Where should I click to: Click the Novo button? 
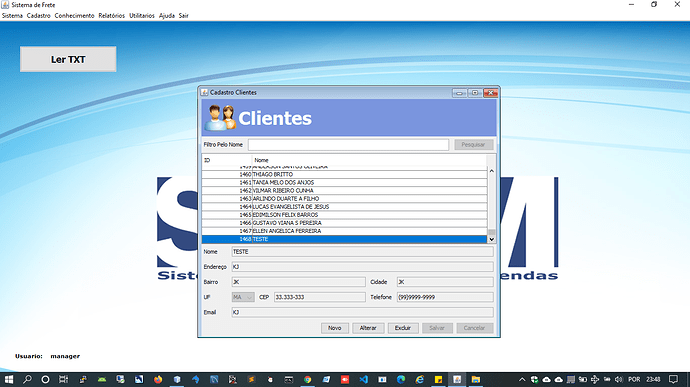(x=334, y=328)
